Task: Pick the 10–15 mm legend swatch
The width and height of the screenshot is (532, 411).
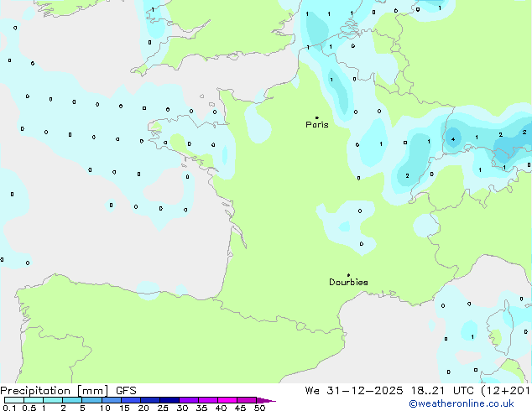Action: click(x=112, y=400)
